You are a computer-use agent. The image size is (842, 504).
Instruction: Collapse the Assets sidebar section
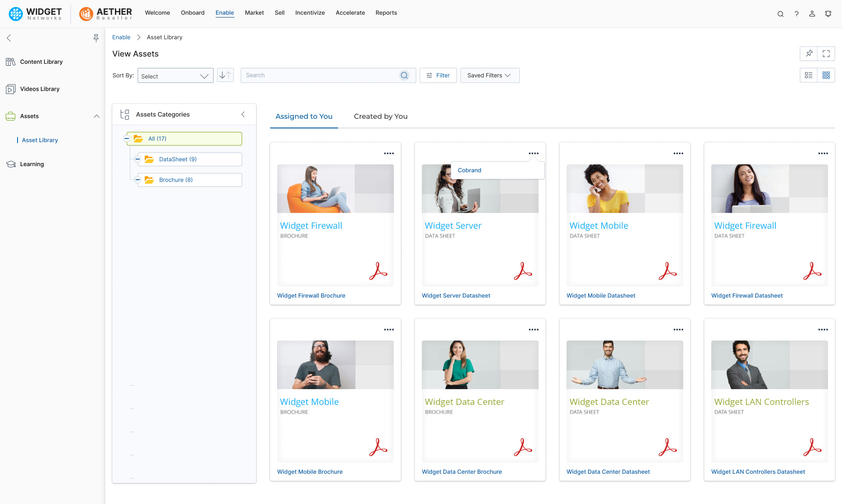(x=96, y=116)
